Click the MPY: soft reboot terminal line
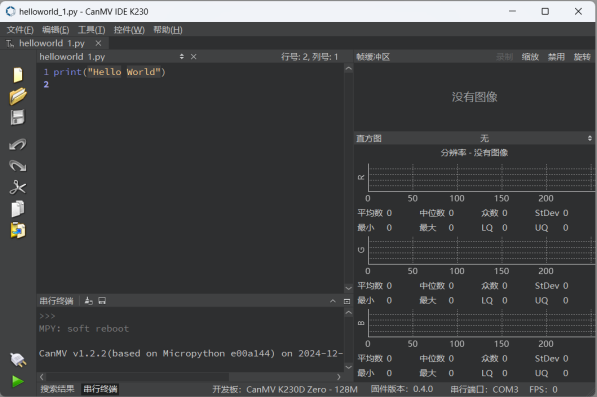Screen dimensions: 597x397 84,329
